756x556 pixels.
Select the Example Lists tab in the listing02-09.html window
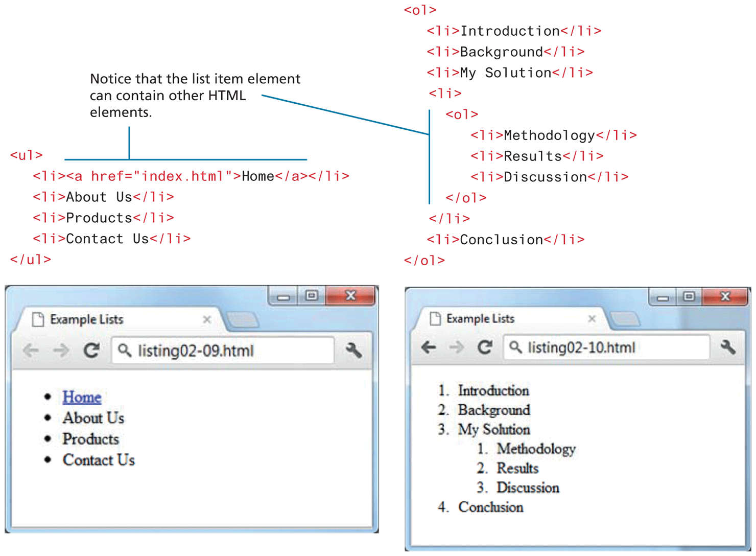tap(102, 319)
